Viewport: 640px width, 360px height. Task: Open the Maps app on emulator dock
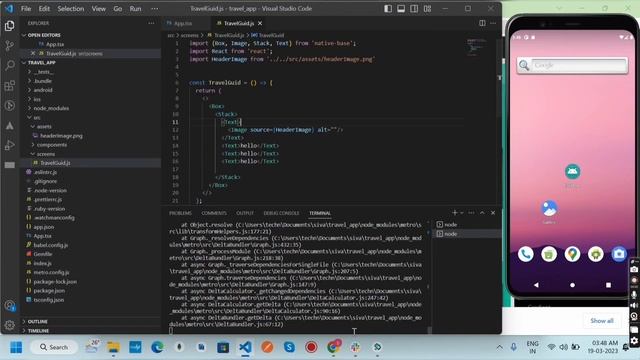tap(572, 254)
